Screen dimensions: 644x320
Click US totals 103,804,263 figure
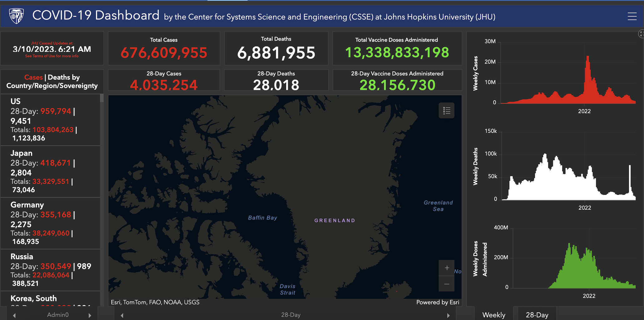coord(53,130)
